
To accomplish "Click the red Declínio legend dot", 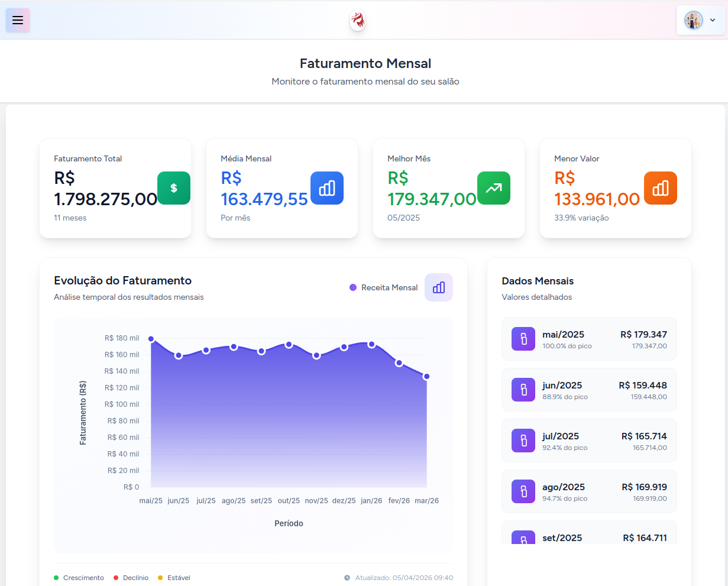I will pos(116,578).
